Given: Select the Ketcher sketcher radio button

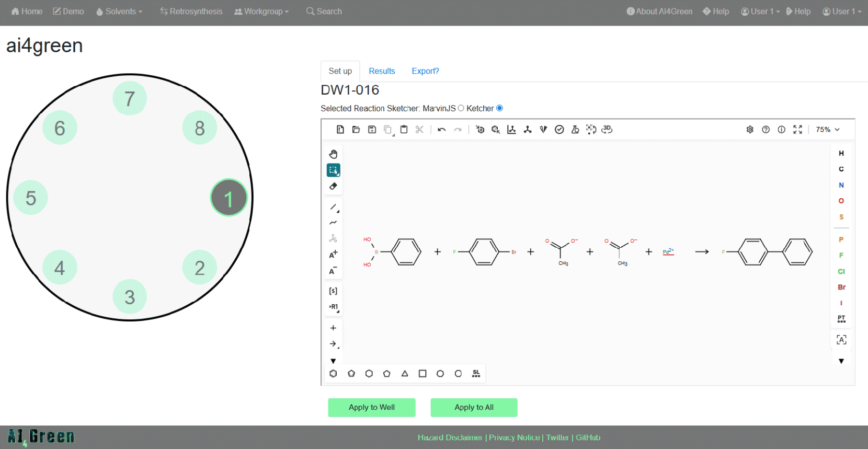Looking at the screenshot, I should pyautogui.click(x=499, y=108).
